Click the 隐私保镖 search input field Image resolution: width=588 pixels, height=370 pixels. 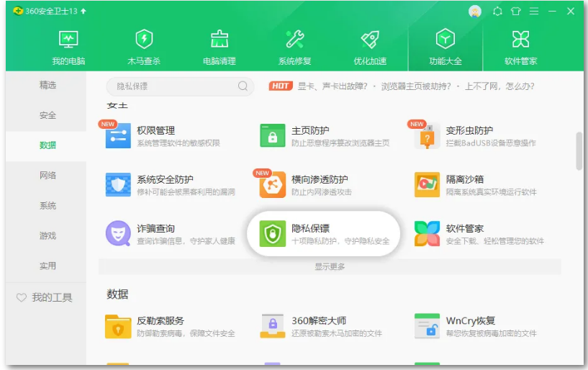(x=181, y=86)
